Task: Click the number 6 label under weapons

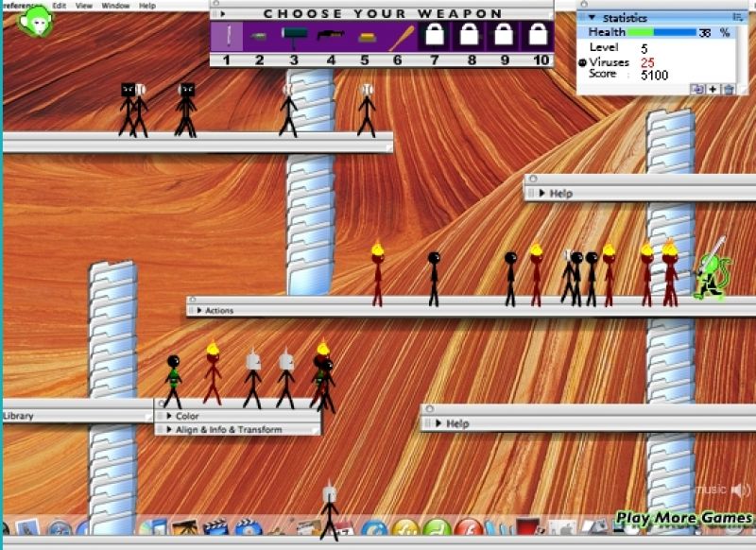Action: tap(397, 60)
